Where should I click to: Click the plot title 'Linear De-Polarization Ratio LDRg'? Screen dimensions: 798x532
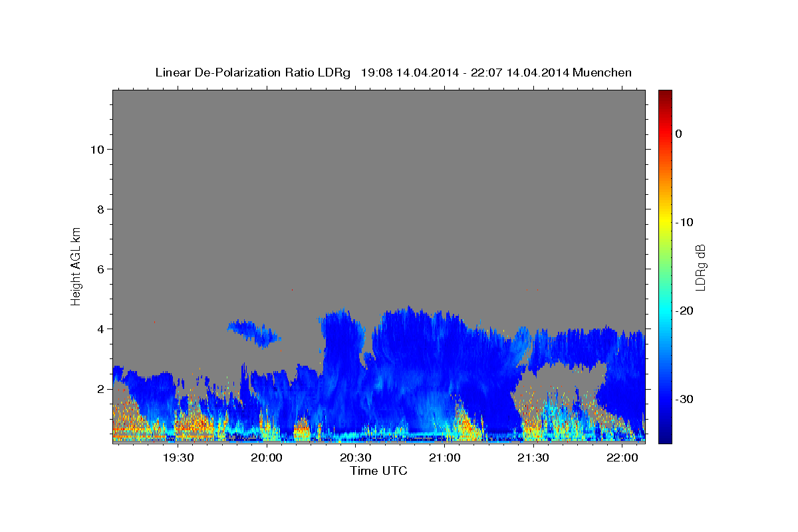click(x=253, y=72)
